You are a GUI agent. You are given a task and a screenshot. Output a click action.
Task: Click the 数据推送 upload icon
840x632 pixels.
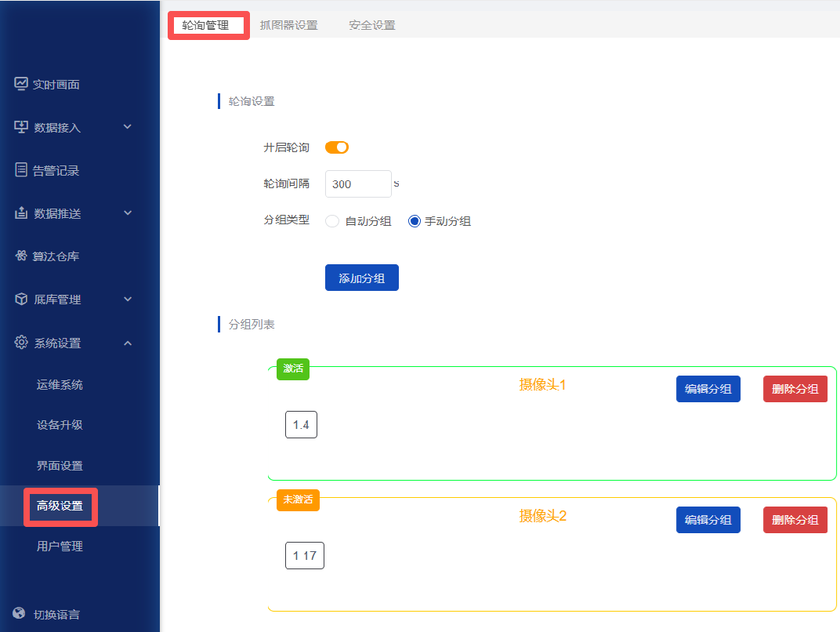[21, 213]
